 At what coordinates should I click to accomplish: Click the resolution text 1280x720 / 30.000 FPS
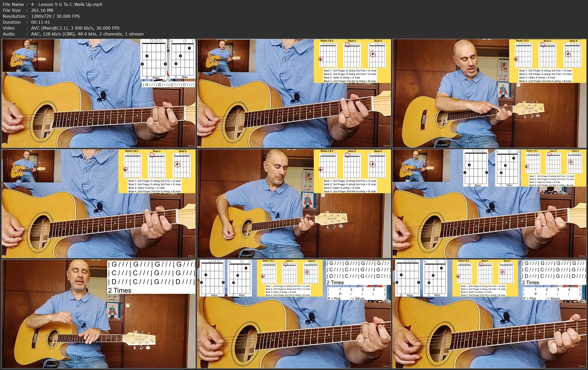55,16
